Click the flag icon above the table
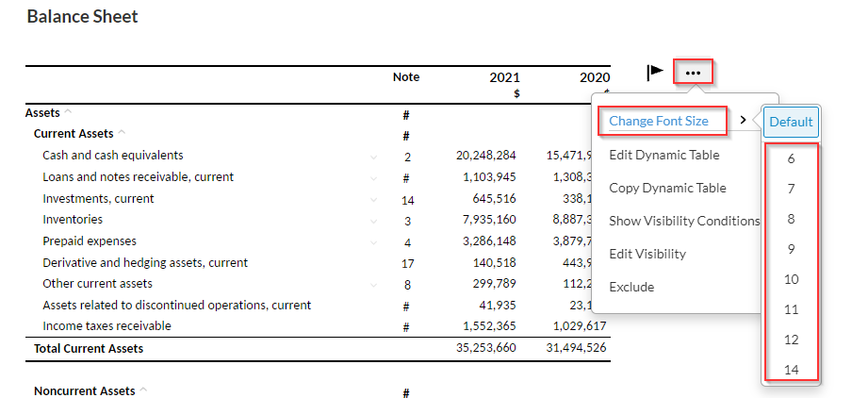 [x=655, y=73]
